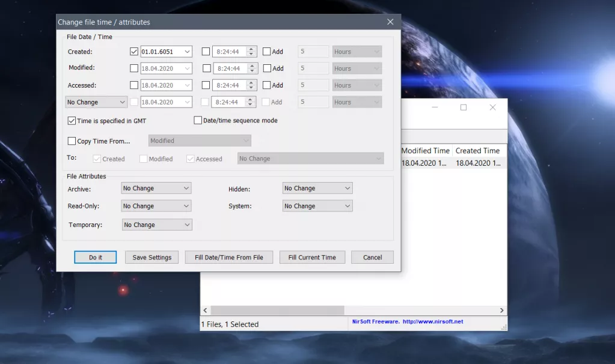This screenshot has width=615, height=364.
Task: Click Fill Date/Time From File
Action: pos(229,257)
